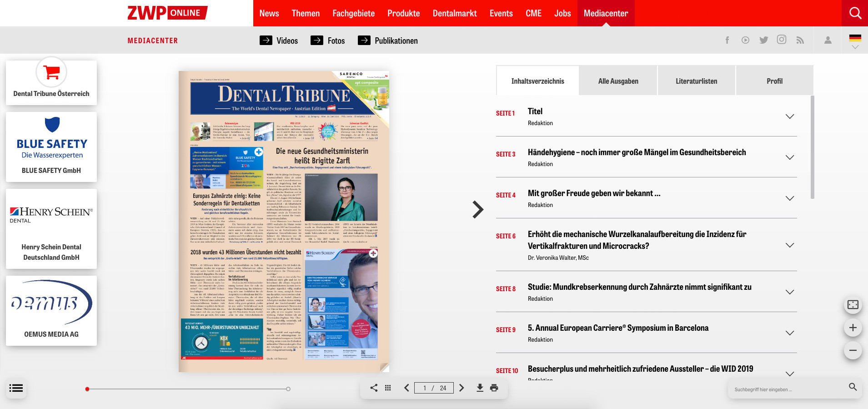
Task: Expand the WID 2019 Besucherplus entry
Action: (790, 374)
